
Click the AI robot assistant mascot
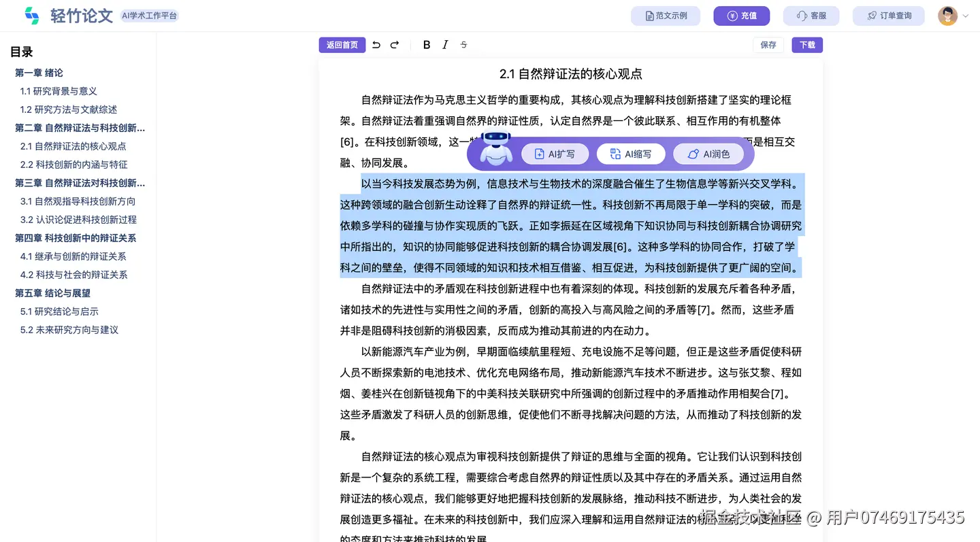(x=495, y=150)
